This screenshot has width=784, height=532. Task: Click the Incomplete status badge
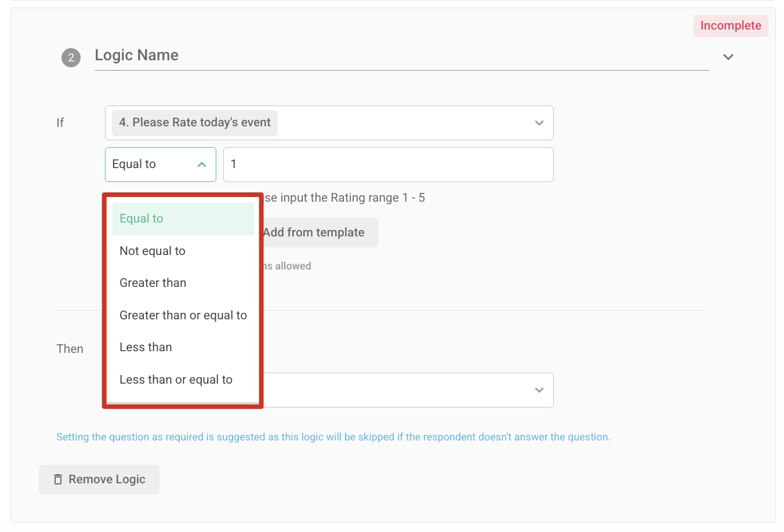point(731,25)
